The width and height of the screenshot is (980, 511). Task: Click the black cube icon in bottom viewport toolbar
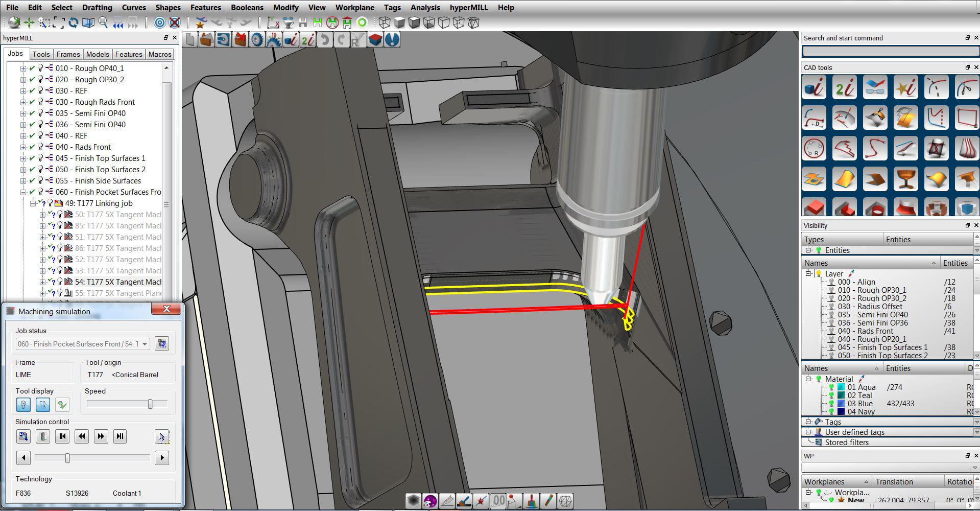point(414,501)
